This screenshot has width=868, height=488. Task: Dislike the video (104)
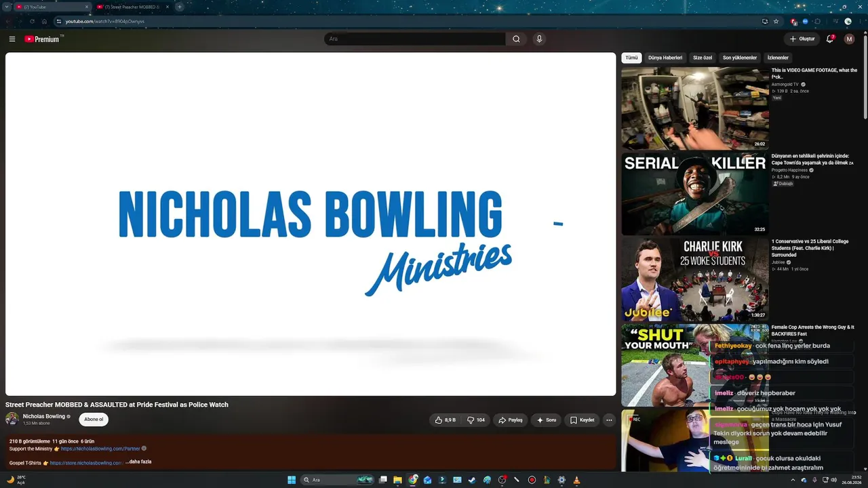coord(476,420)
